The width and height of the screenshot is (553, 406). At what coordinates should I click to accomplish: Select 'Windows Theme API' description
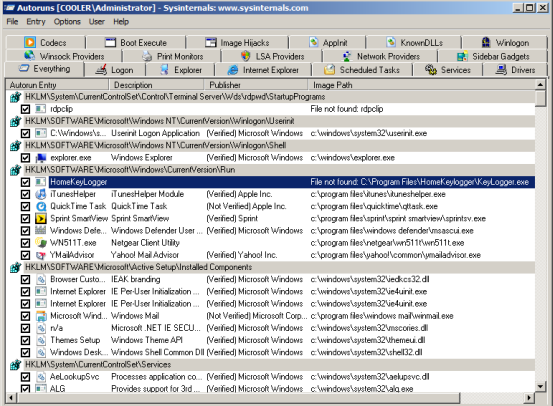147,340
